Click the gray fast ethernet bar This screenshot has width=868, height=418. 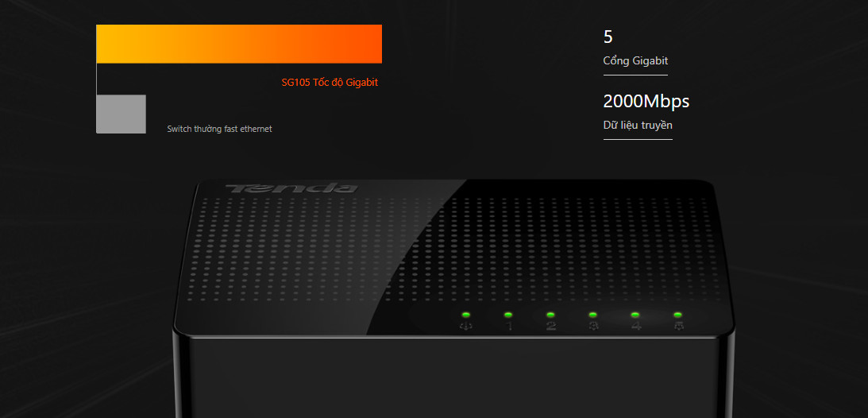(122, 114)
